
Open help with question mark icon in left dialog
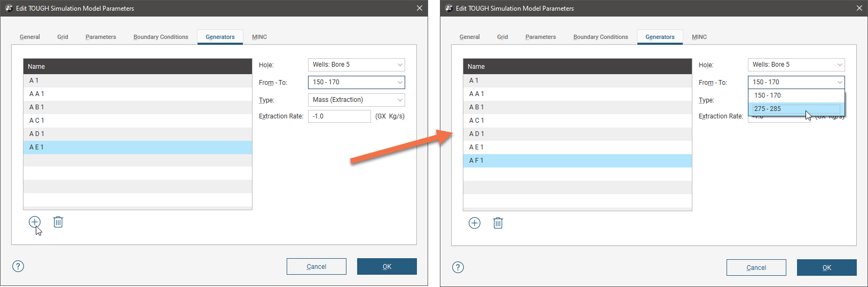(18, 266)
